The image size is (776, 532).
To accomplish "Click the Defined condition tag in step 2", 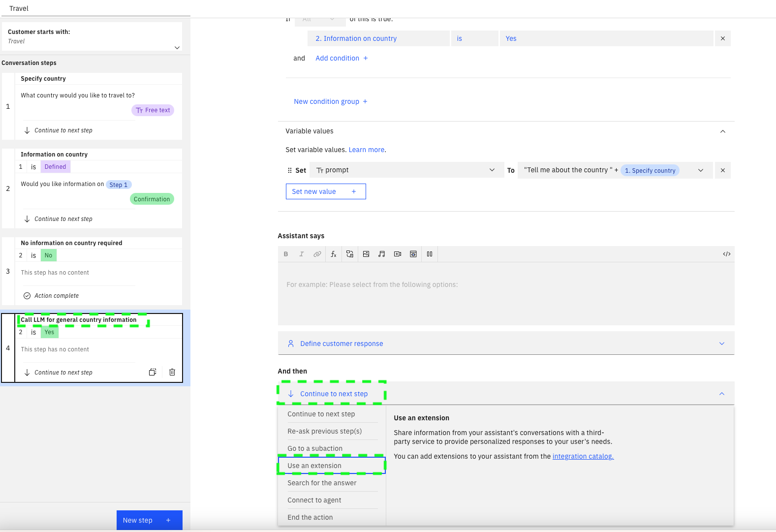I will click(x=55, y=167).
